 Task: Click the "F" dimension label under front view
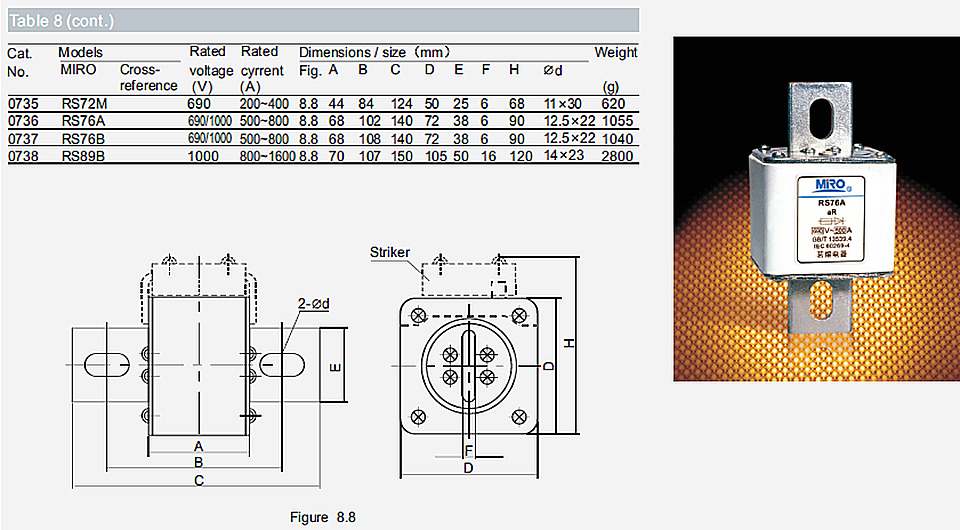click(468, 451)
